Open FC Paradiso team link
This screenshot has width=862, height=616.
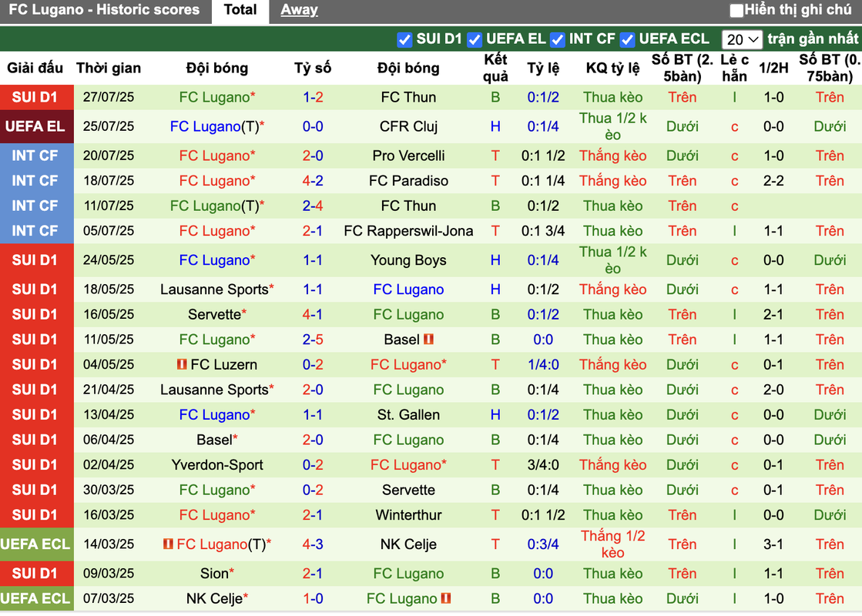(x=408, y=181)
